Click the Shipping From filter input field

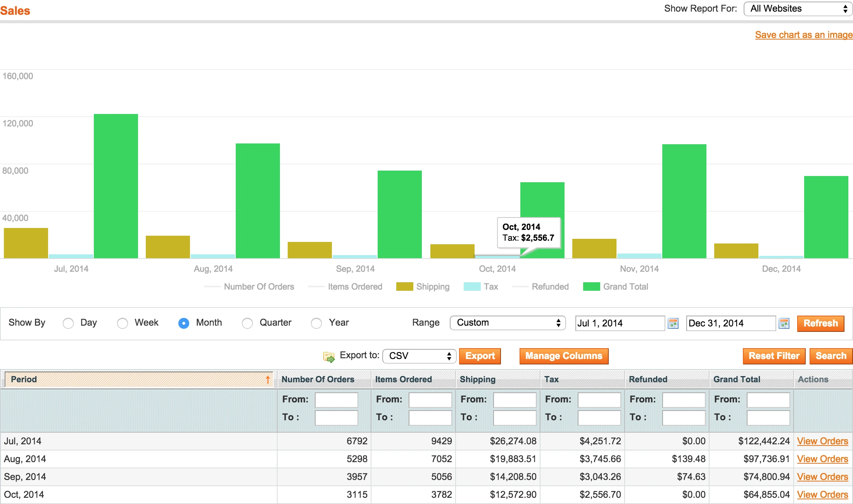pos(515,400)
